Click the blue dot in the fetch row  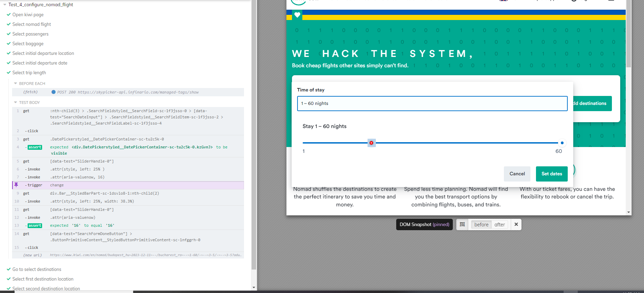pos(53,92)
